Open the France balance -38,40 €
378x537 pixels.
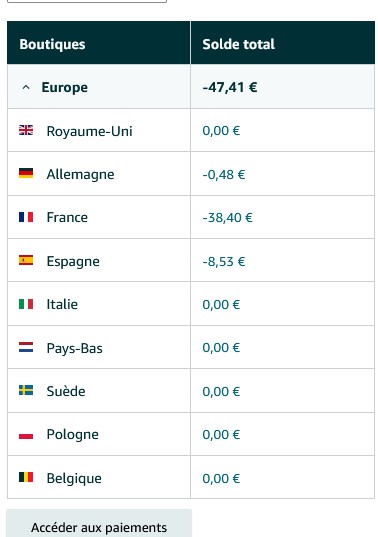click(227, 217)
